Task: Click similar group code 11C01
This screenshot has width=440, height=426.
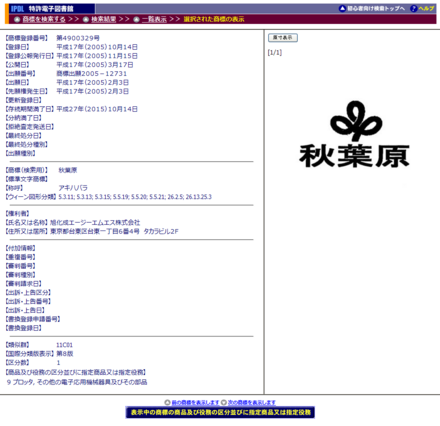Action: (x=64, y=345)
